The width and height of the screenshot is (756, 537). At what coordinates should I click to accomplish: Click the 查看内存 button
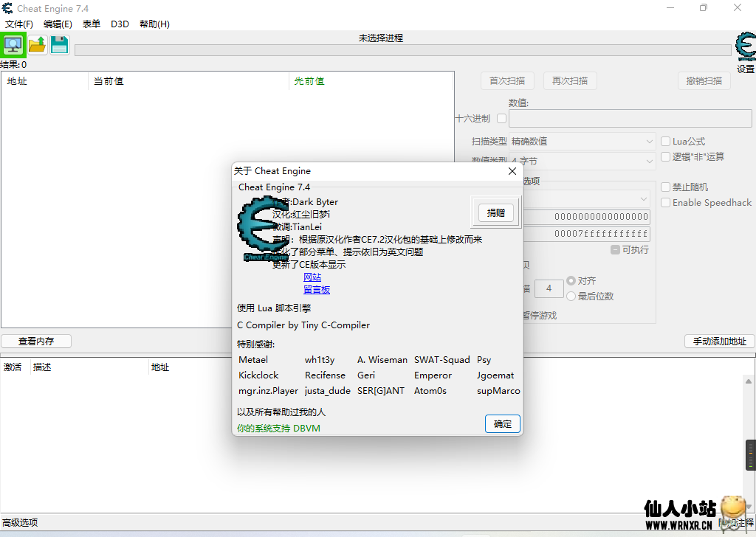click(x=36, y=341)
